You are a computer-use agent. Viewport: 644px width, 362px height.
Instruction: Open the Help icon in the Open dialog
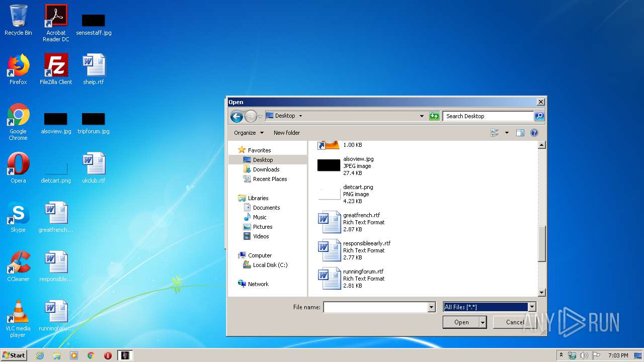(x=534, y=133)
